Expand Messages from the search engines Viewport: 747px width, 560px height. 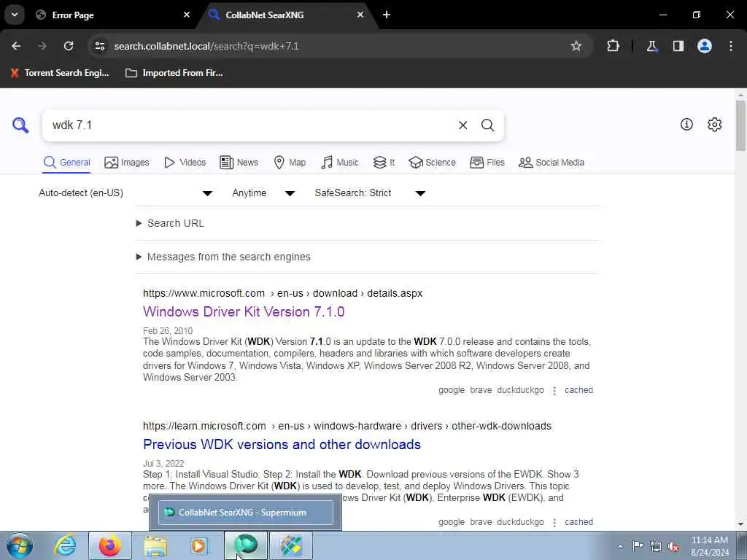(x=223, y=257)
